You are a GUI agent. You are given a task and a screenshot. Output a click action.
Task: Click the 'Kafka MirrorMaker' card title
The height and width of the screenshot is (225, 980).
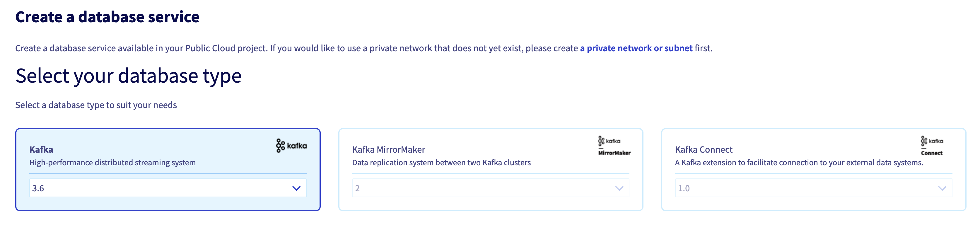point(388,150)
